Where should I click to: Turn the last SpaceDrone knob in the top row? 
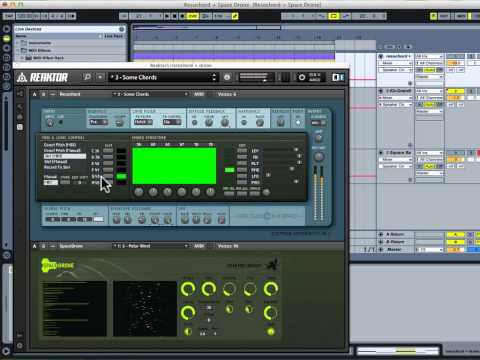[x=271, y=289]
